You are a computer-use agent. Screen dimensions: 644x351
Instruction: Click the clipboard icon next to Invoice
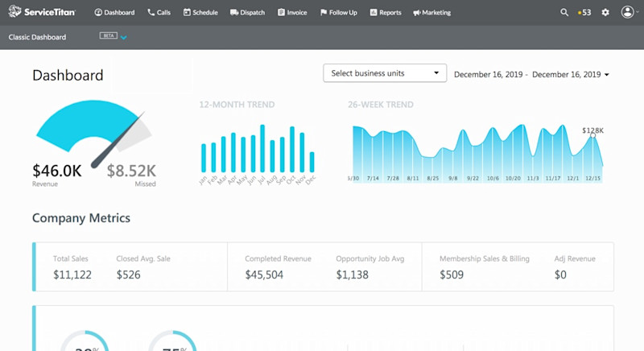point(281,12)
